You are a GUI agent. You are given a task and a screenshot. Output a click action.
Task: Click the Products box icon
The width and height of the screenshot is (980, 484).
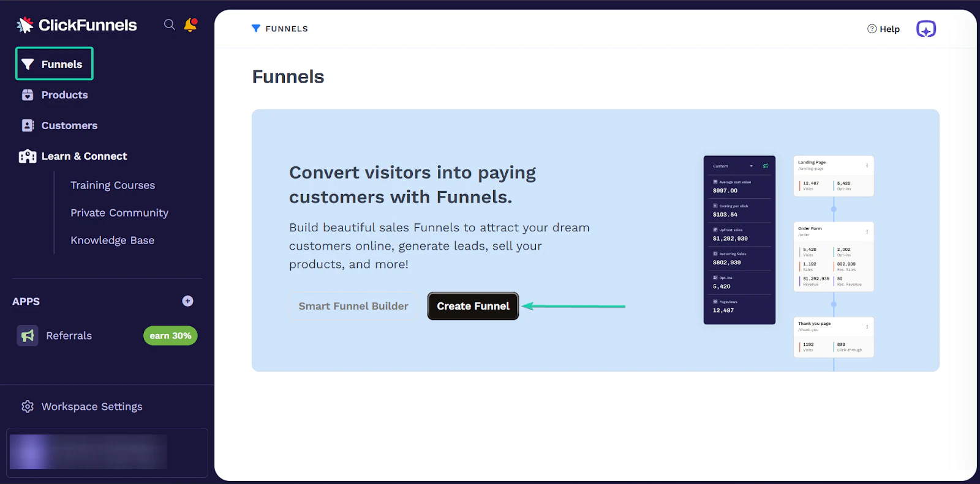[28, 95]
